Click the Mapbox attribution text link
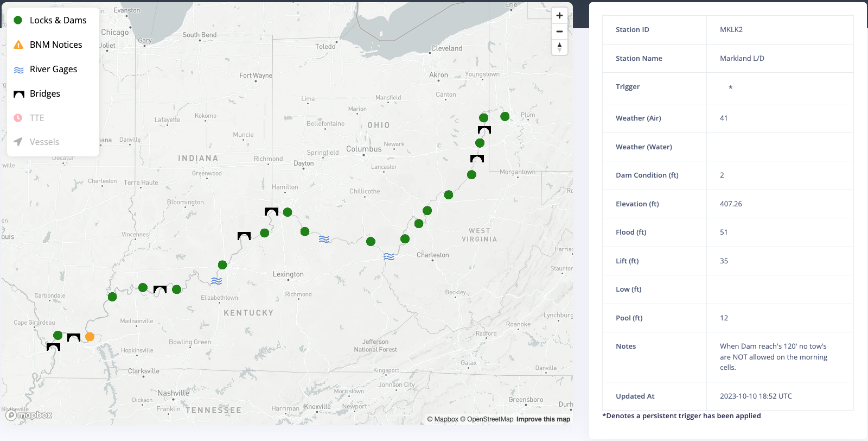 (x=442, y=419)
